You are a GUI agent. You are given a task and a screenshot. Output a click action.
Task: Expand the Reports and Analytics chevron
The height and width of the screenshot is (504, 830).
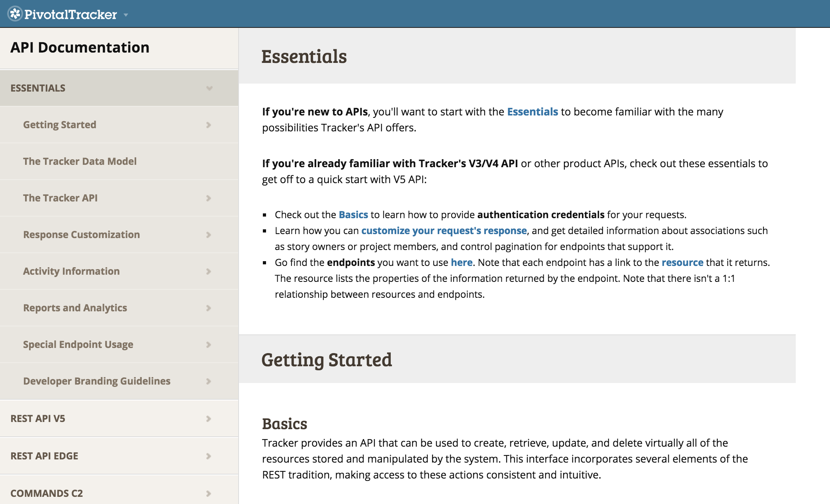208,308
